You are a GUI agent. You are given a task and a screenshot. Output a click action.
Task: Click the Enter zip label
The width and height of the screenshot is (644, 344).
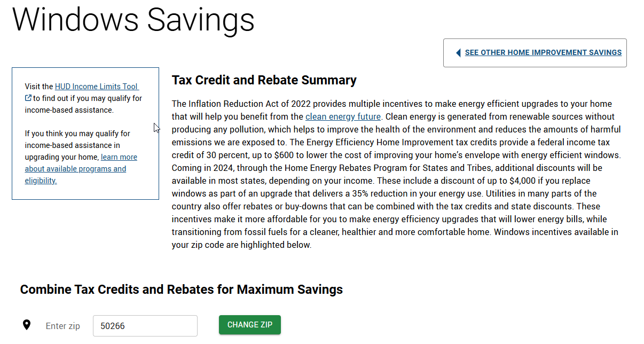coord(63,326)
